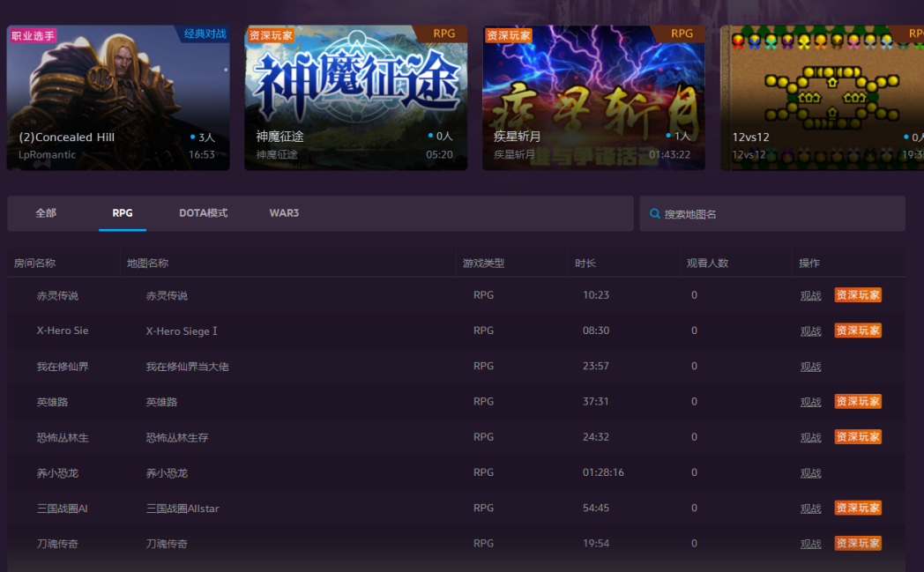Click 资深玩家 badge in 刀魂传奇 row
The image size is (924, 572).
858,543
